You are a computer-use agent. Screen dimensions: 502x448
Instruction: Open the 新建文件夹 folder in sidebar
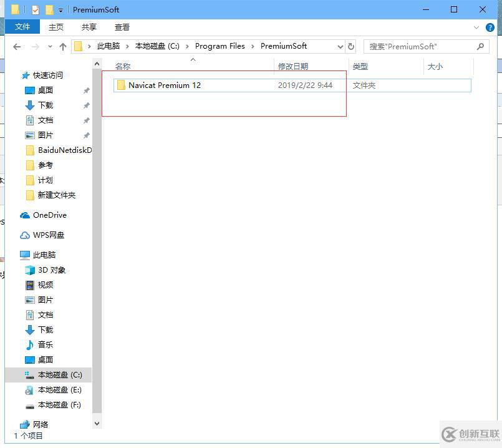point(56,195)
